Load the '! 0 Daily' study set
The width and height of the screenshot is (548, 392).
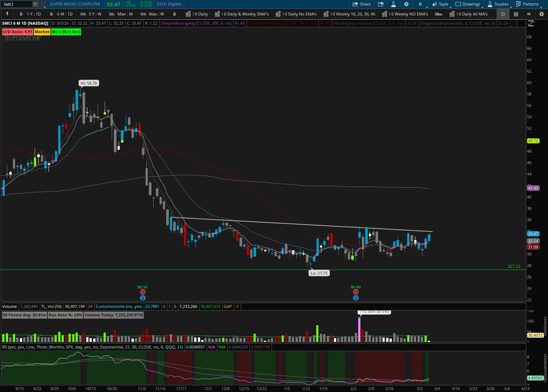(197, 14)
